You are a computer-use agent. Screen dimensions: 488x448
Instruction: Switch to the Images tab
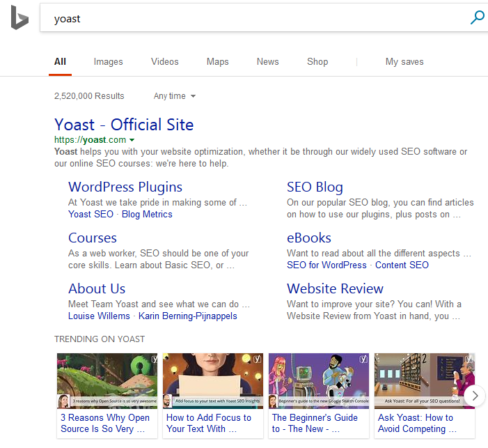108,62
